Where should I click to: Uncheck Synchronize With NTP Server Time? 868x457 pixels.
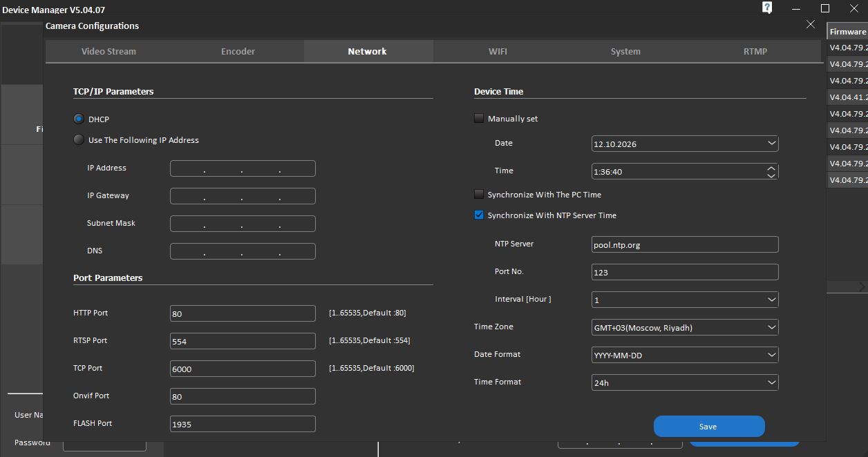pyautogui.click(x=479, y=215)
